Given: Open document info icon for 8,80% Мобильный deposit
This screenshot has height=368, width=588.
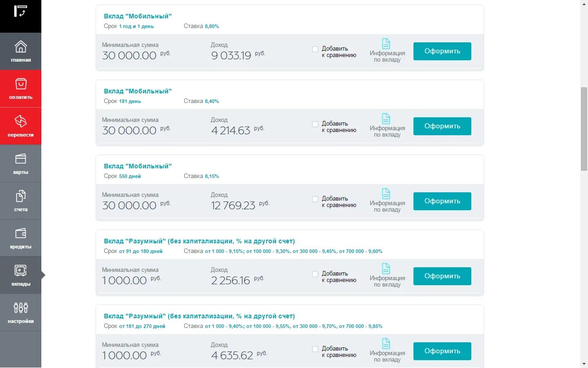Looking at the screenshot, I should (386, 44).
